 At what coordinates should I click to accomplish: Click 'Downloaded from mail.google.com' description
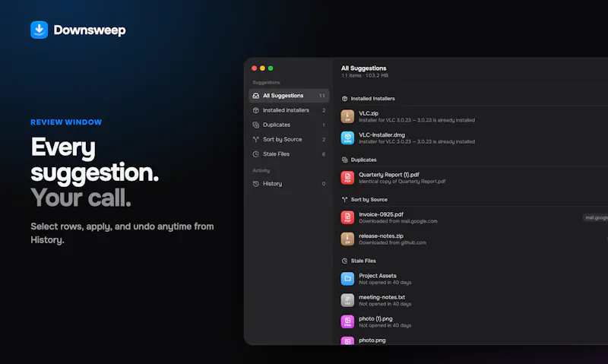coord(398,221)
